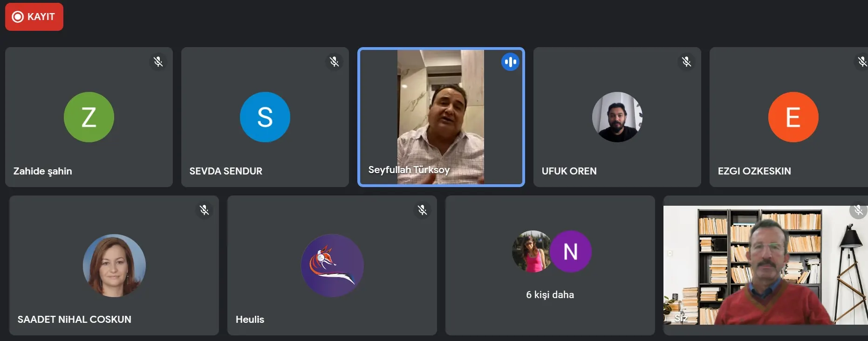This screenshot has width=868, height=341.
Task: Select the green Z avatar of Zahide şahin
Action: [89, 117]
